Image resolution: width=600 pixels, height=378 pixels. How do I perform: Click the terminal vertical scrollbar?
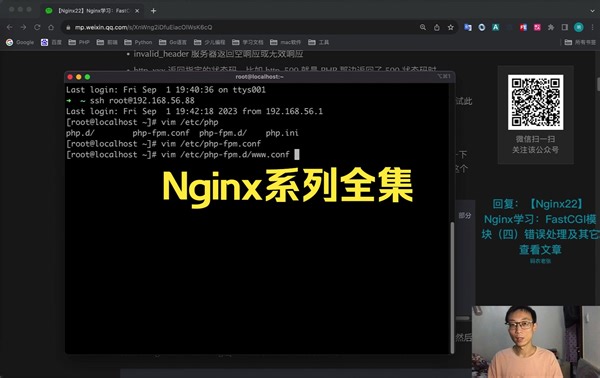pos(452,287)
